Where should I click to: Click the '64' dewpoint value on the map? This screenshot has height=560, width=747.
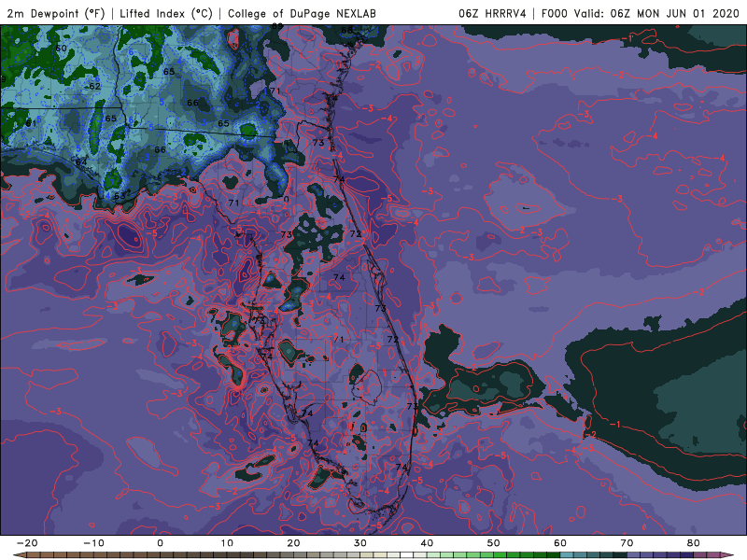pyautogui.click(x=81, y=162)
